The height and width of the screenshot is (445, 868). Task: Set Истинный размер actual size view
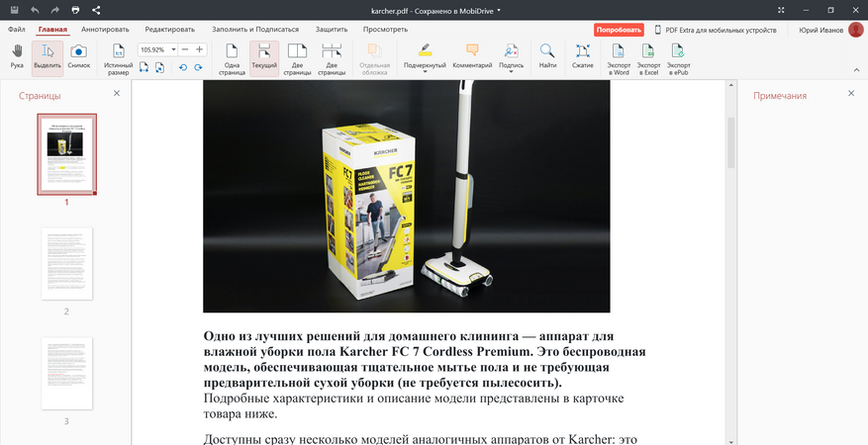(119, 58)
